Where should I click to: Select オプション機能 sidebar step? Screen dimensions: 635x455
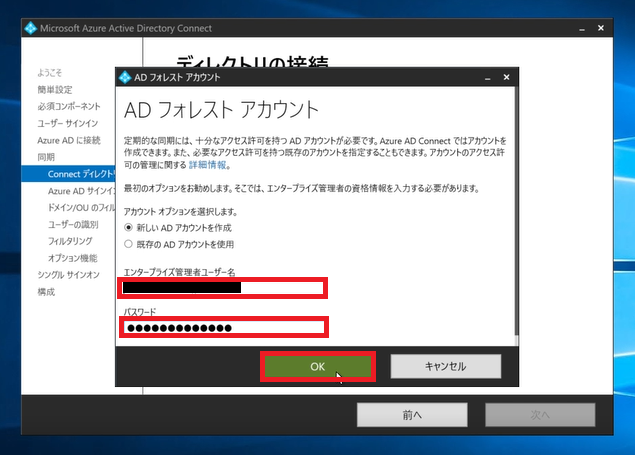[x=72, y=258]
